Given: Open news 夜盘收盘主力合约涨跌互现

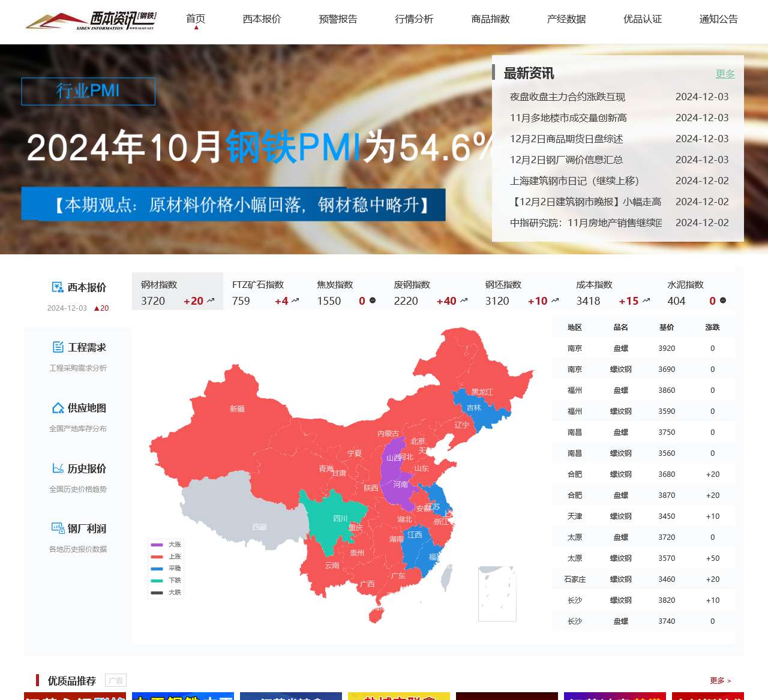Looking at the screenshot, I should 568,97.
